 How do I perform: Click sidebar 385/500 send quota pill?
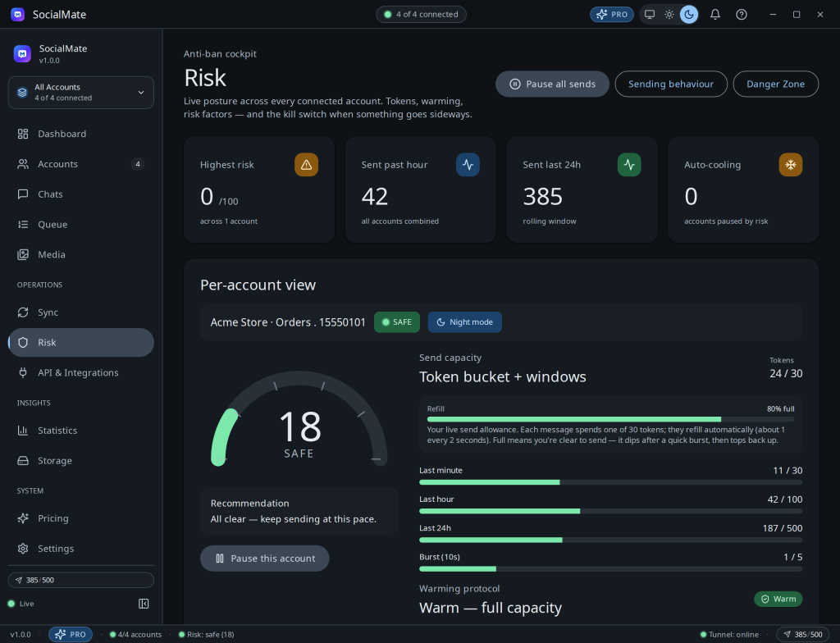click(x=81, y=580)
